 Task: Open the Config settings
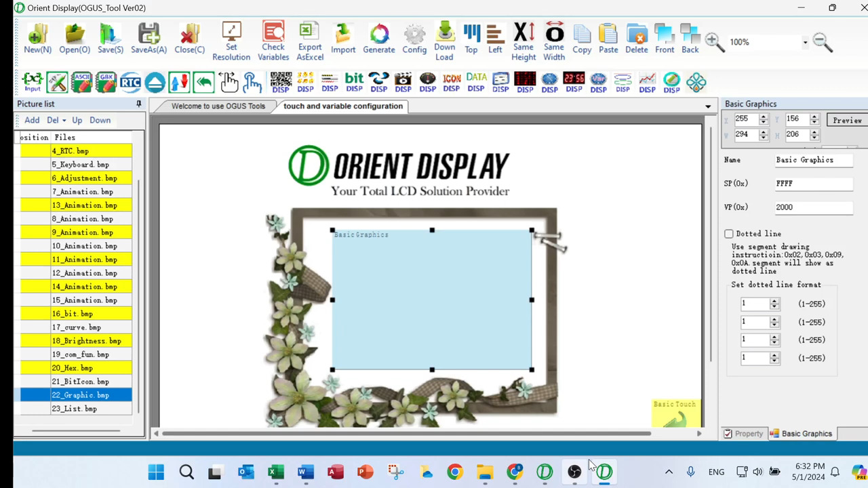click(x=414, y=39)
